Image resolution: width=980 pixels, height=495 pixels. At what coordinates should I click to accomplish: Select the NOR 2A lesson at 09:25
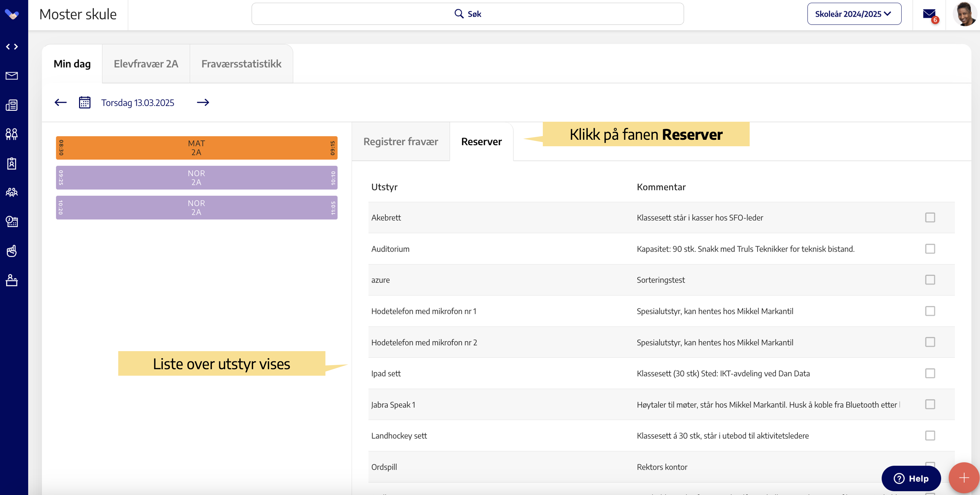196,177
